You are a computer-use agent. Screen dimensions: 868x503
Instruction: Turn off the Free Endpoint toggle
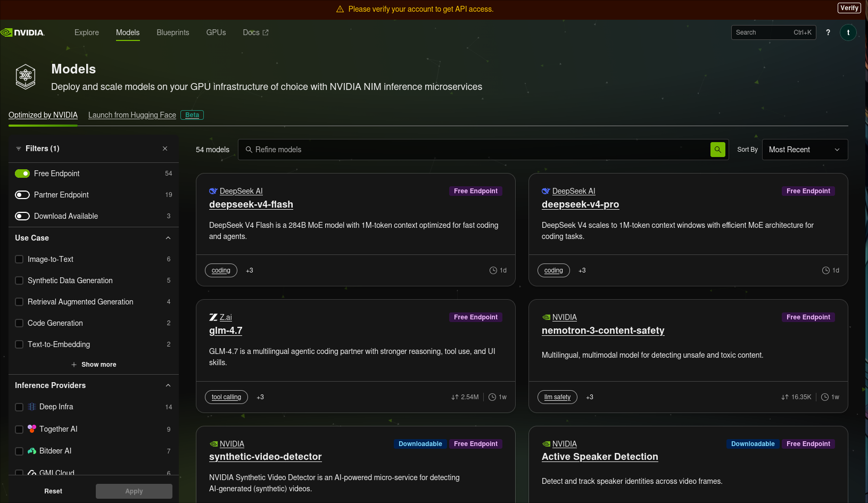[x=22, y=174]
